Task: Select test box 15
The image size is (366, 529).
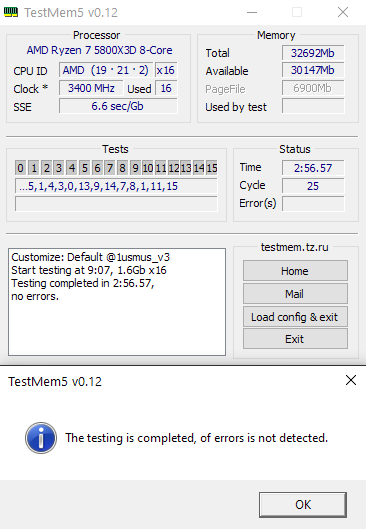Action: 212,168
